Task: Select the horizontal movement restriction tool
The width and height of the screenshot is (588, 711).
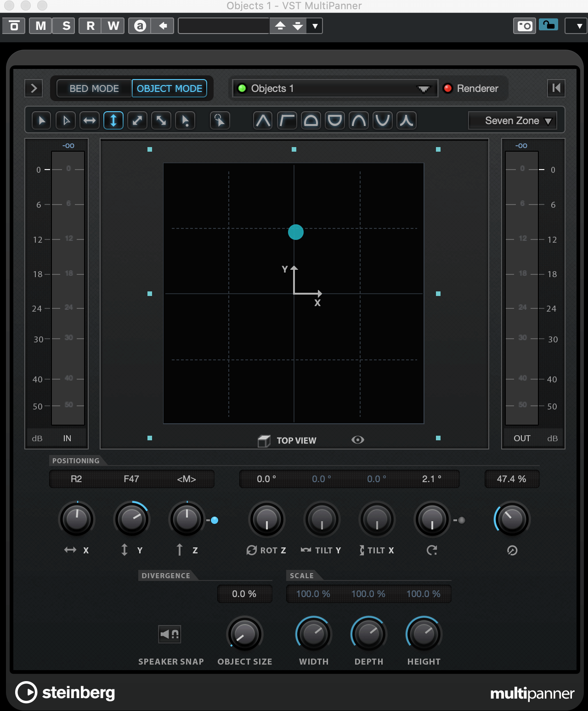Action: [90, 120]
